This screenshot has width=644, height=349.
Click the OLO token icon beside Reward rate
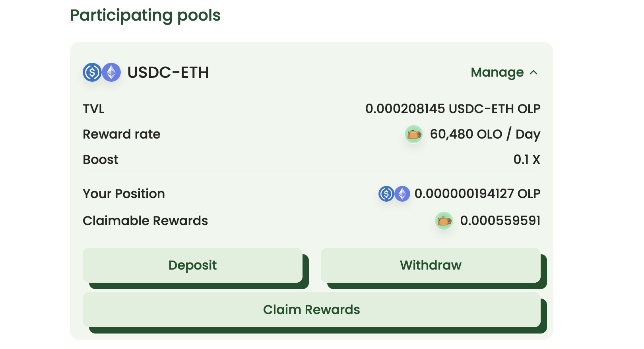point(414,134)
